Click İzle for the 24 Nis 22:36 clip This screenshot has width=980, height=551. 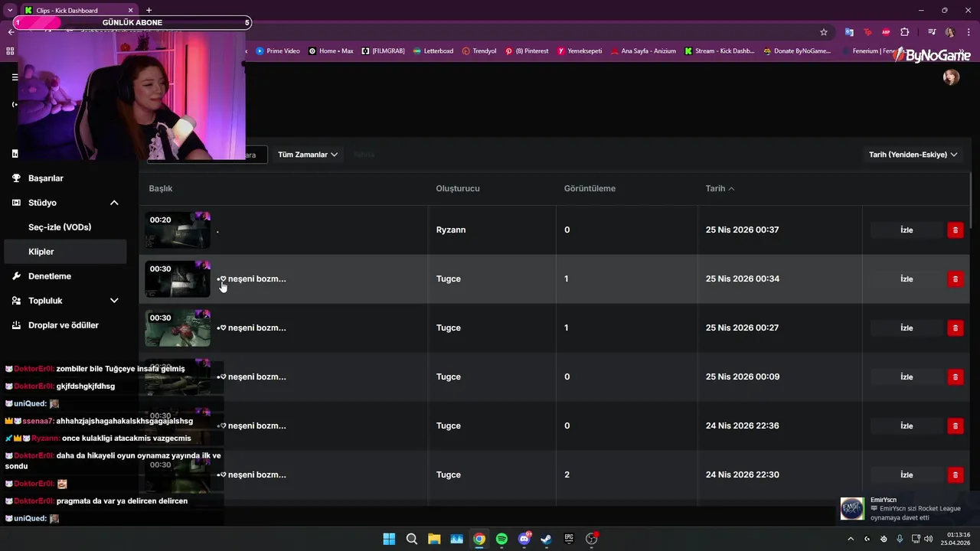pos(906,425)
